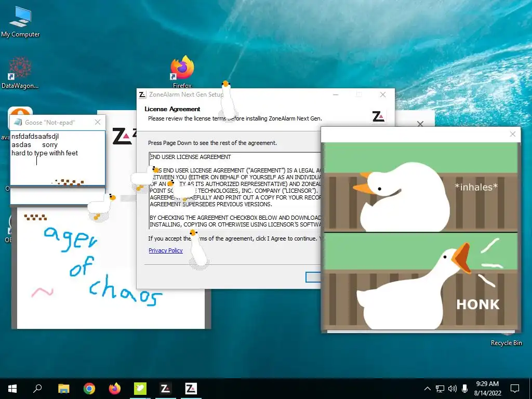The width and height of the screenshot is (532, 399).
Task: Click the 'License Agreement' header text
Action: click(x=172, y=109)
